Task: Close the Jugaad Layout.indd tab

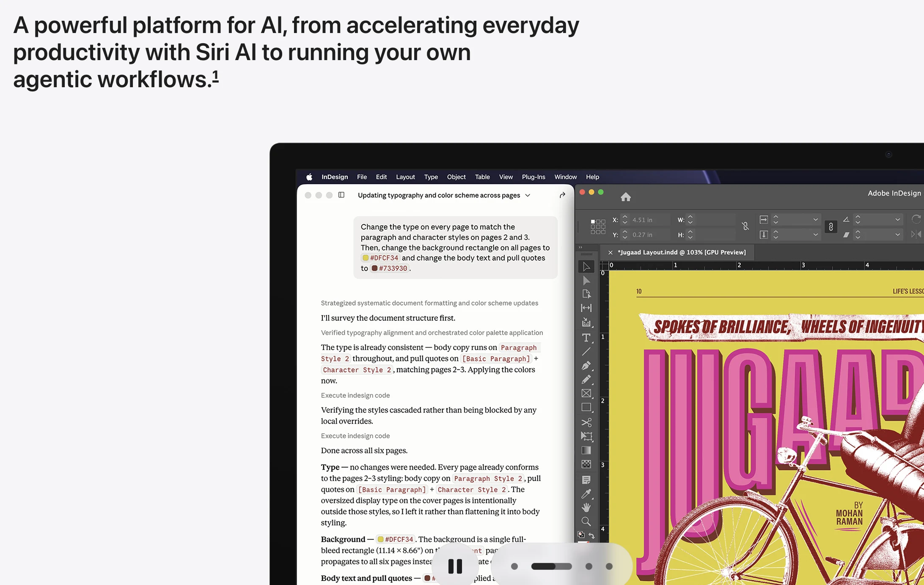Action: [x=610, y=252]
